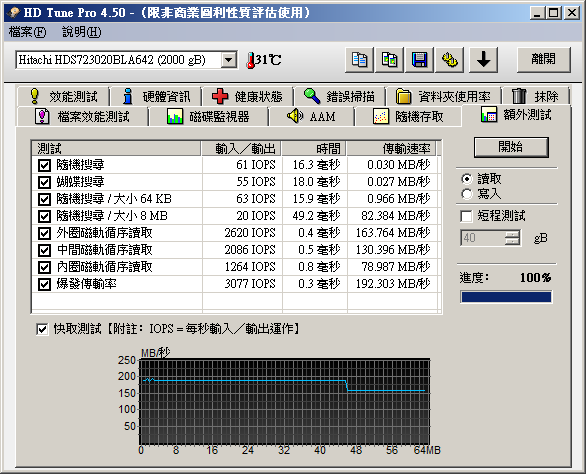Screen dimensions: 586x474
Task: Uncheck 內圈磁軌循序讀取 checkbox
Action: pyautogui.click(x=44, y=267)
